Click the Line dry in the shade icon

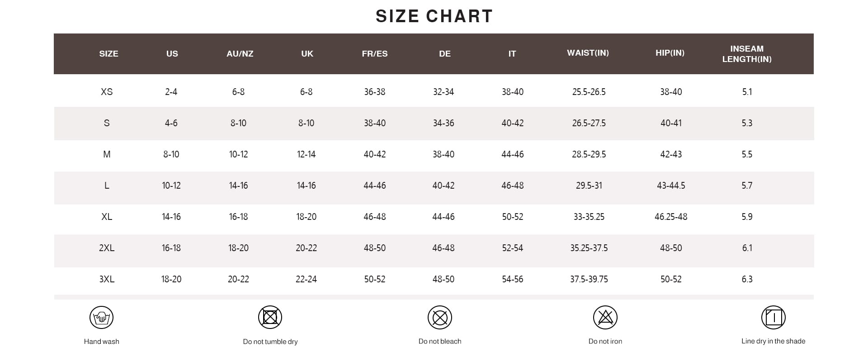774,317
